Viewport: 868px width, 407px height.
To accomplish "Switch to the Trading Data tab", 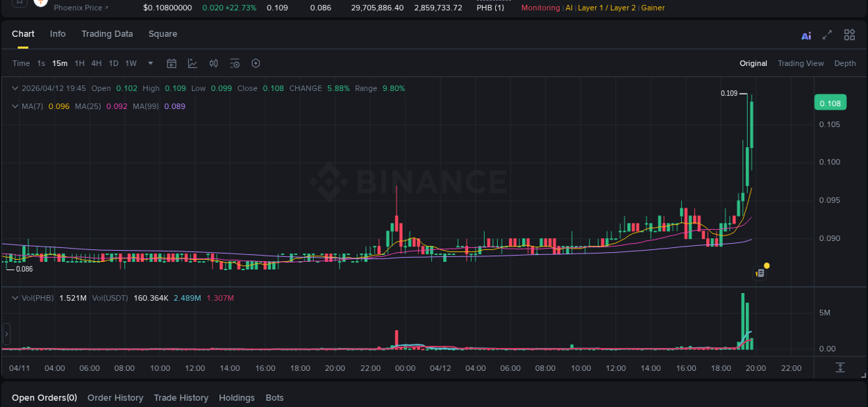I will coord(107,33).
